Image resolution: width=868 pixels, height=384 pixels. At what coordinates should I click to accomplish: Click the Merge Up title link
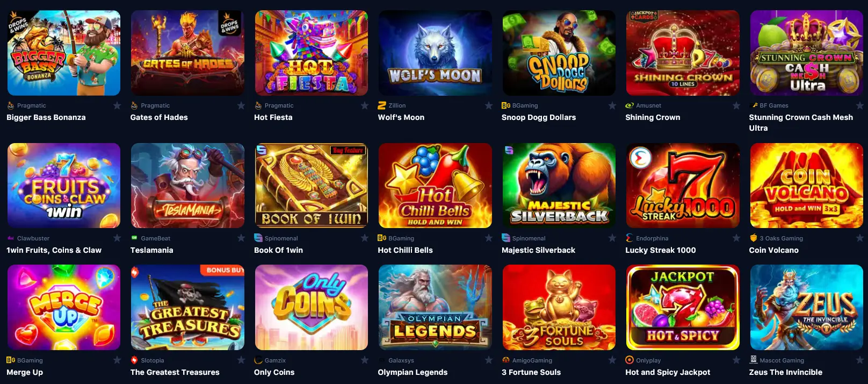coord(25,372)
